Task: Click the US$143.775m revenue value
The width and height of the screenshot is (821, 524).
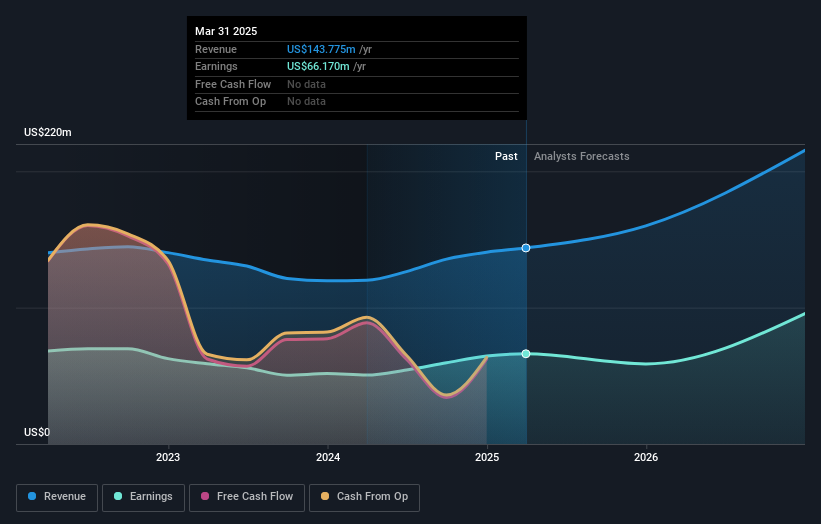Action: click(321, 49)
